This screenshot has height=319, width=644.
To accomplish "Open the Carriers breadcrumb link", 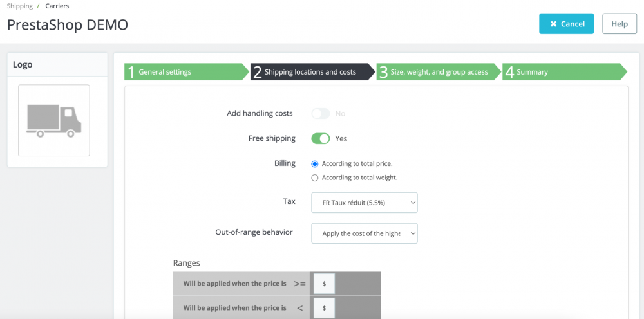I will point(57,6).
